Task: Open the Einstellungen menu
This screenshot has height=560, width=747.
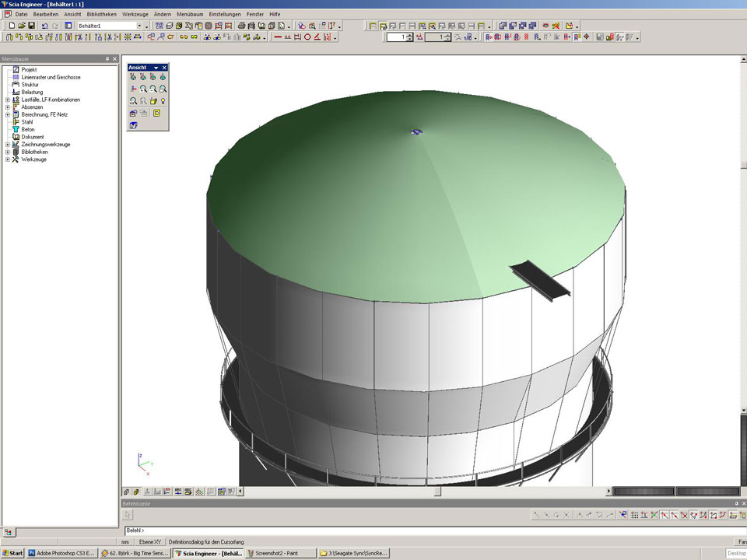Action: click(224, 14)
